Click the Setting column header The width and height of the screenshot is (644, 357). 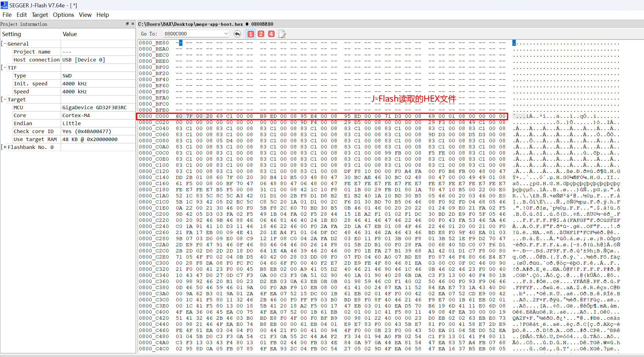pyautogui.click(x=31, y=34)
